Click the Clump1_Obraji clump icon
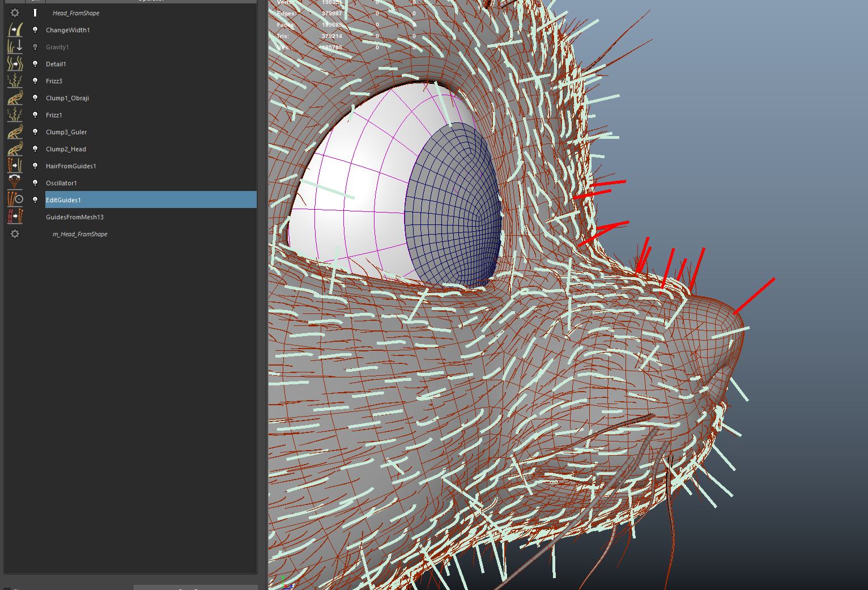 [15, 98]
